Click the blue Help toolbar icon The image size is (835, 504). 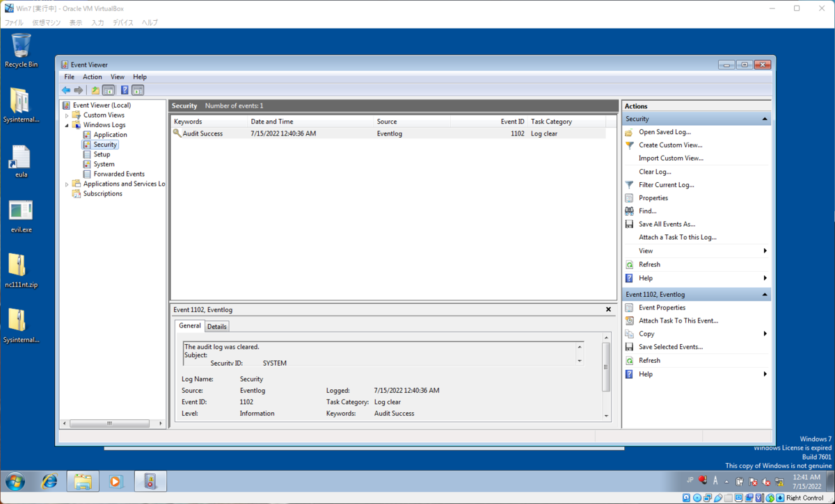pos(125,90)
